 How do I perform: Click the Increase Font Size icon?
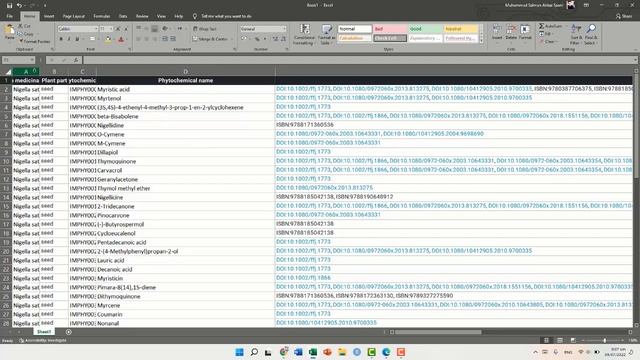tap(118, 29)
